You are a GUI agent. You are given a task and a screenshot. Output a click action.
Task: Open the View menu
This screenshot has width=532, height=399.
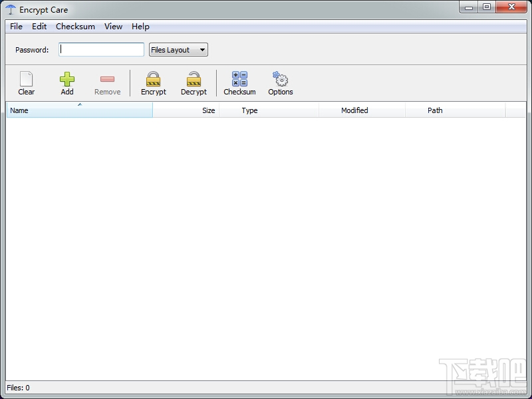tap(113, 27)
